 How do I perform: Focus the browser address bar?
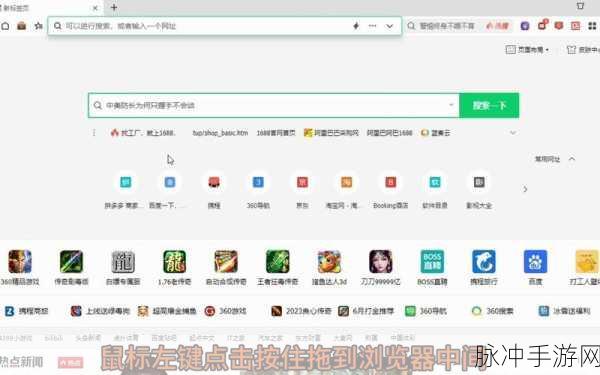pyautogui.click(x=225, y=26)
